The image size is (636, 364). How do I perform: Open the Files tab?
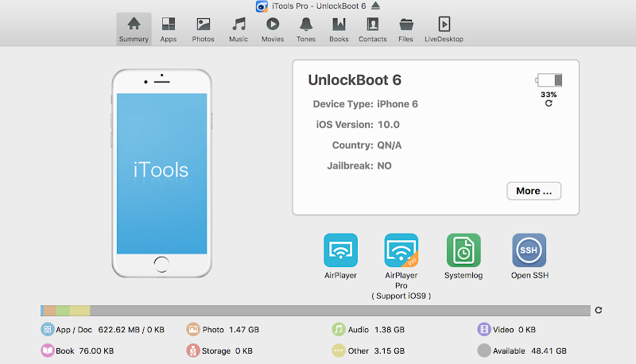click(x=405, y=29)
